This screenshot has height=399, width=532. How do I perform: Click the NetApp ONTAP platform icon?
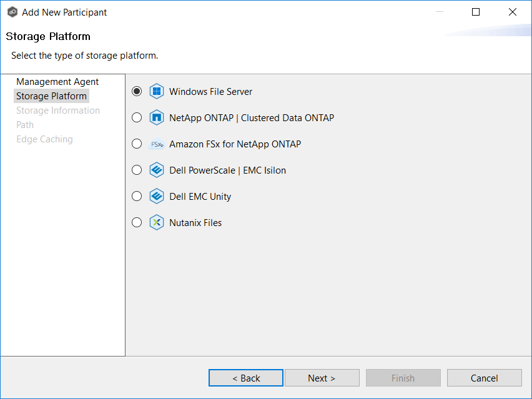tap(157, 118)
